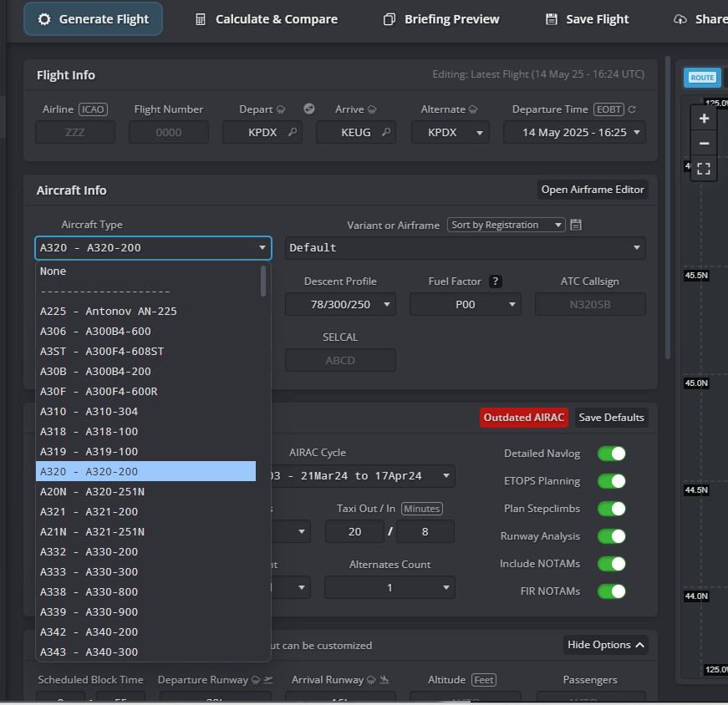Click the Taxi Out minutes field

tap(354, 532)
